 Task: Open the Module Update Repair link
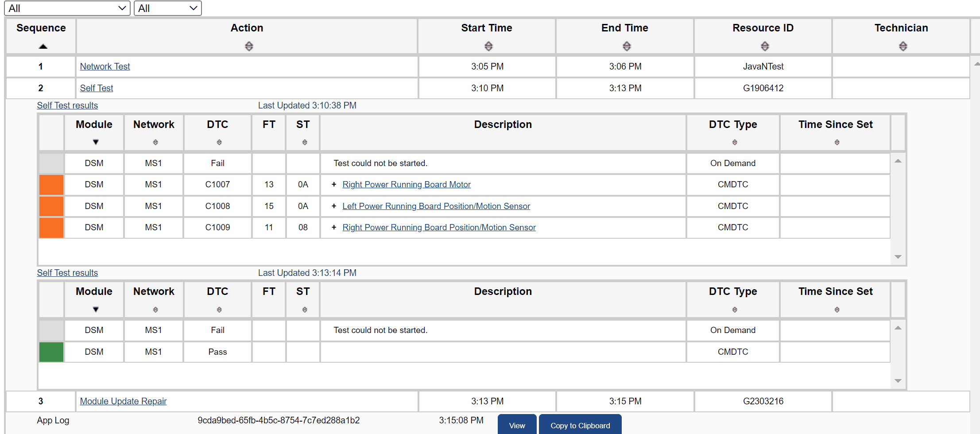[x=123, y=401]
